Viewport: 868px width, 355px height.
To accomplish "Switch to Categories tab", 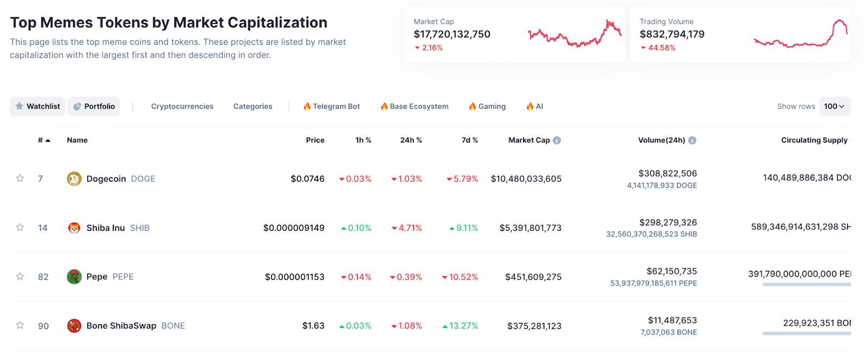I will click(253, 106).
